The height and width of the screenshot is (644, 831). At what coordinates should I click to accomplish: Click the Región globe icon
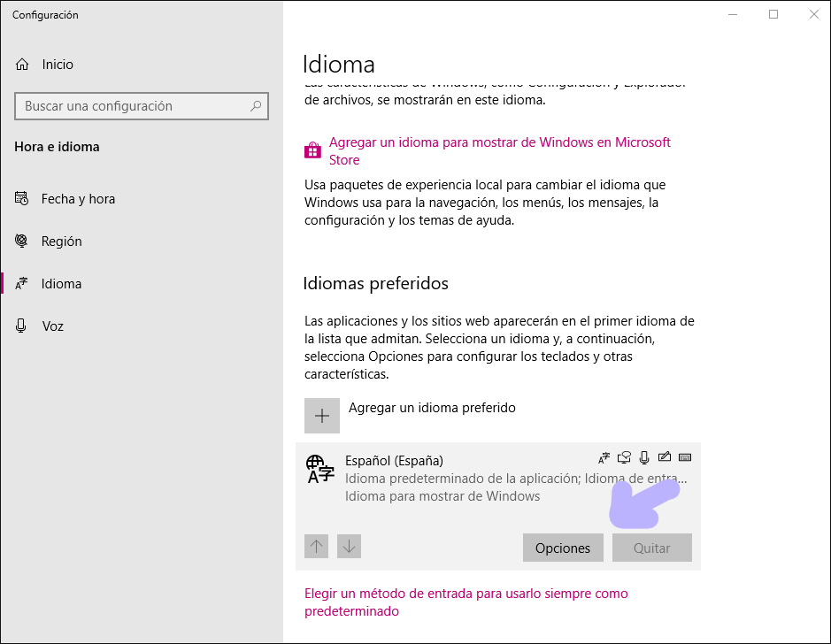pos(21,241)
